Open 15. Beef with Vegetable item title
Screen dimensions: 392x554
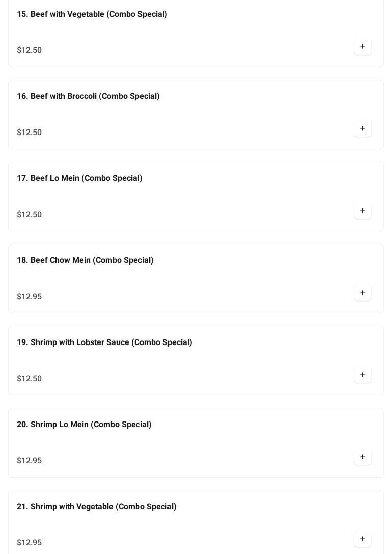click(92, 14)
